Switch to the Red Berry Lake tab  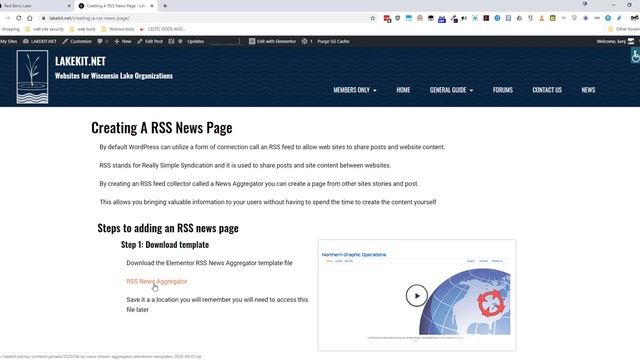coord(35,6)
